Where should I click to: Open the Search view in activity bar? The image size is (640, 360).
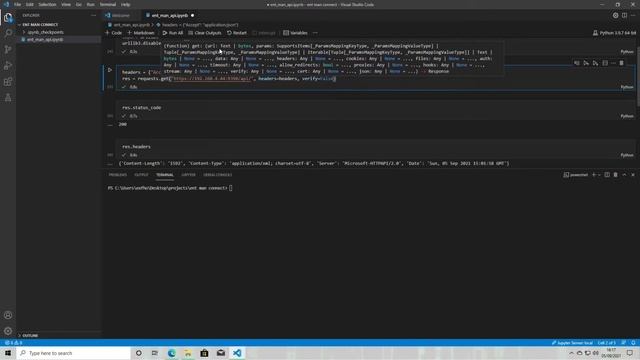(x=8, y=33)
